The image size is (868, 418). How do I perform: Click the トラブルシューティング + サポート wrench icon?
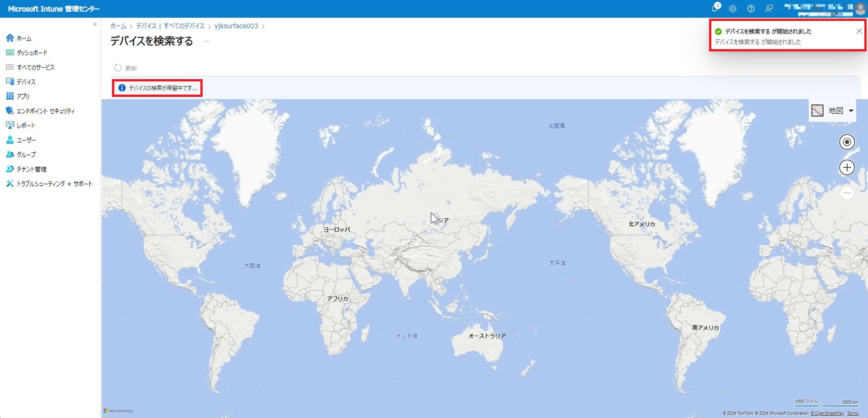point(9,183)
